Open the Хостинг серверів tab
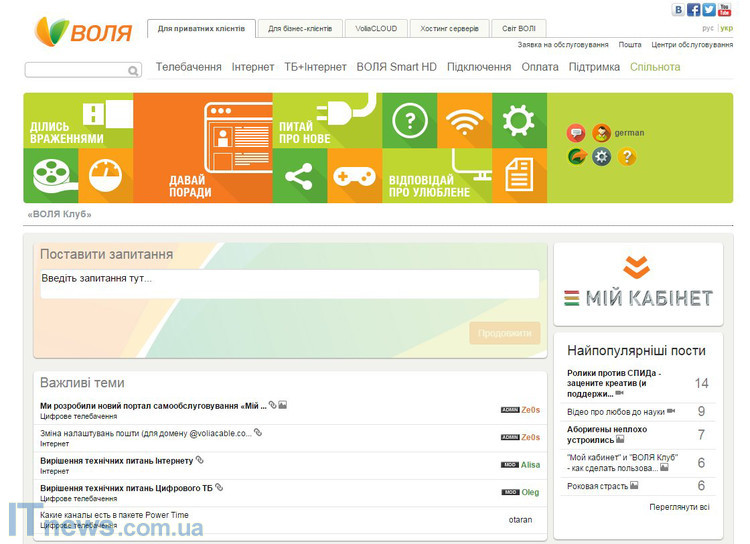The image size is (750, 544). pos(449,29)
